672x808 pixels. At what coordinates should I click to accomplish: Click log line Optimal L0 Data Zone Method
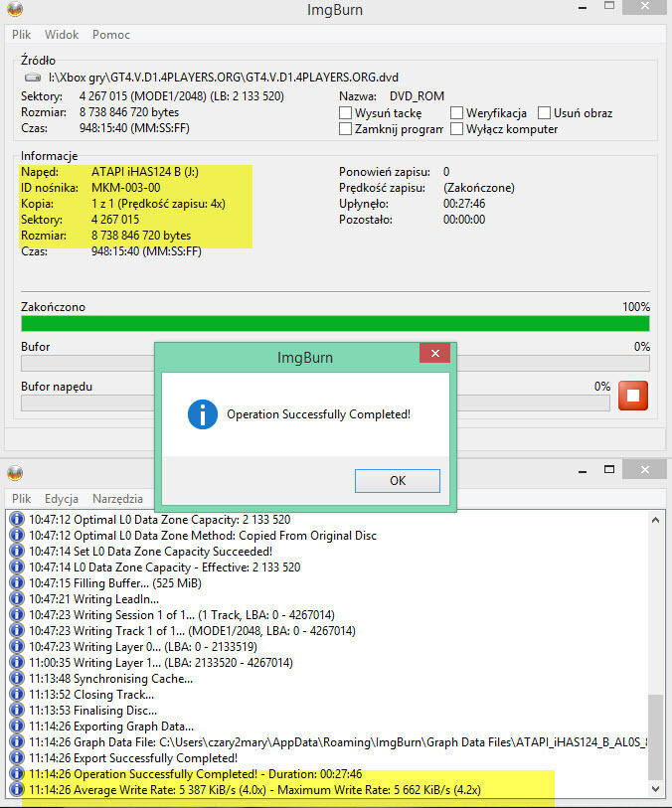click(x=203, y=535)
